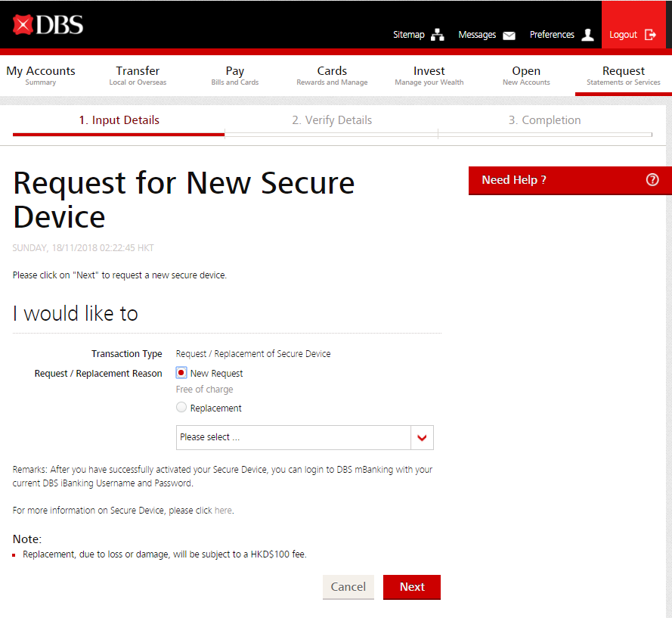Screen dimensions: 672x618
Task: Select the New Request radio button
Action: click(x=181, y=373)
